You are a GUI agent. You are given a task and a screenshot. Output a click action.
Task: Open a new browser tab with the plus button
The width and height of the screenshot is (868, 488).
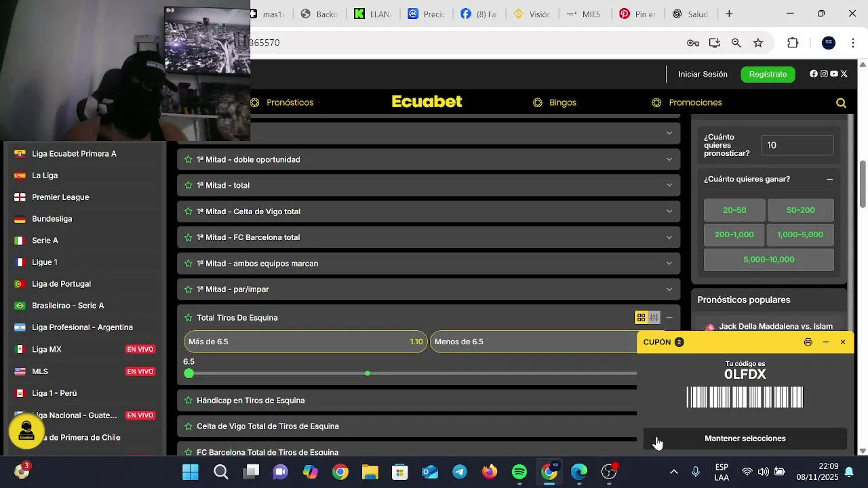pyautogui.click(x=729, y=14)
